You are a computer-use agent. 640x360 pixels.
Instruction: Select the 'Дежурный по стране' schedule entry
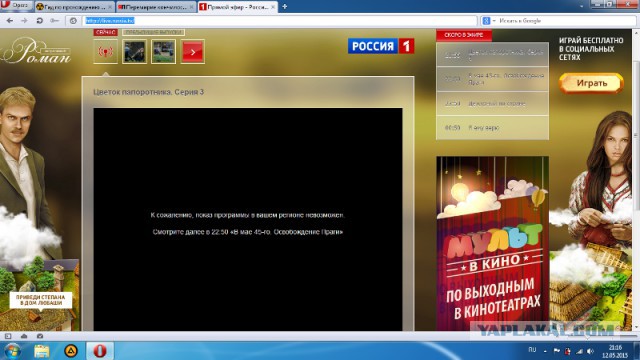492,103
